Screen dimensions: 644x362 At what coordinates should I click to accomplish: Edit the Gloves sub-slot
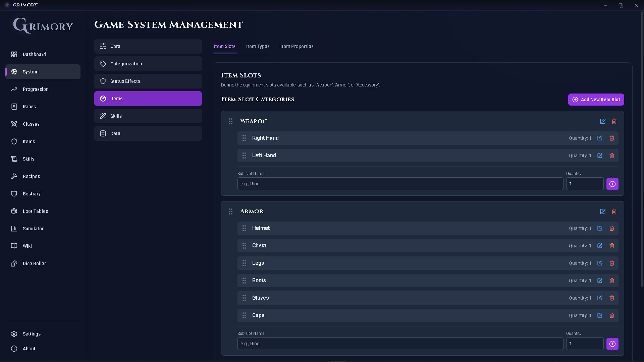[600, 298]
